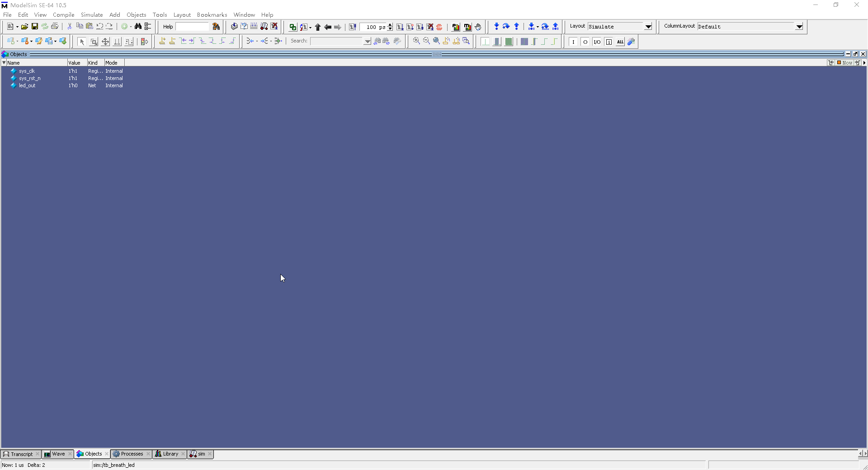
Task: Click the run length 100 ps field
Action: click(373, 27)
